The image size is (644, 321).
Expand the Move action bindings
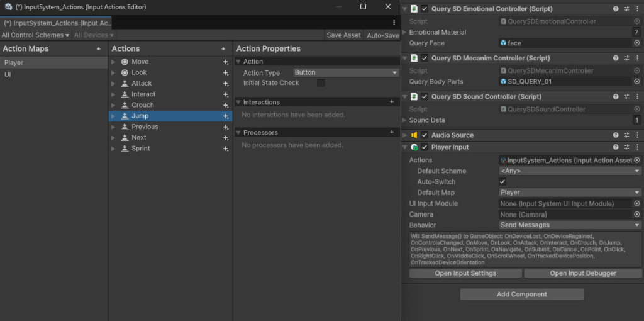click(113, 62)
